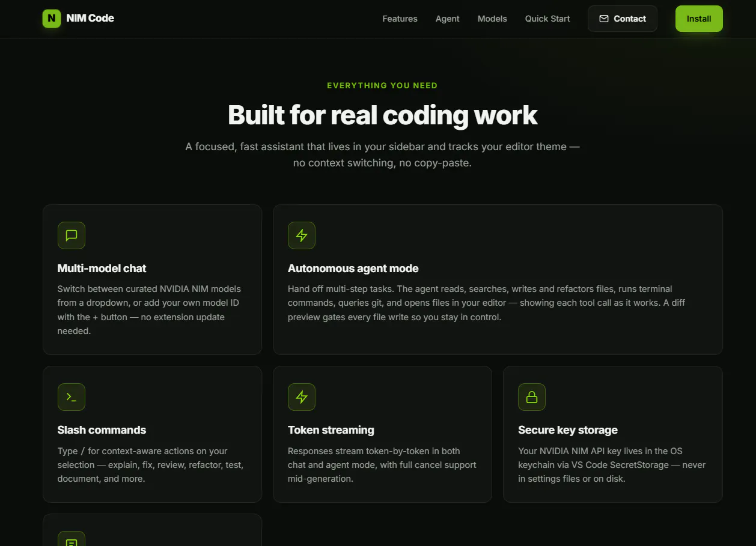
Task: Click the envelope icon in Contact
Action: [x=604, y=19]
